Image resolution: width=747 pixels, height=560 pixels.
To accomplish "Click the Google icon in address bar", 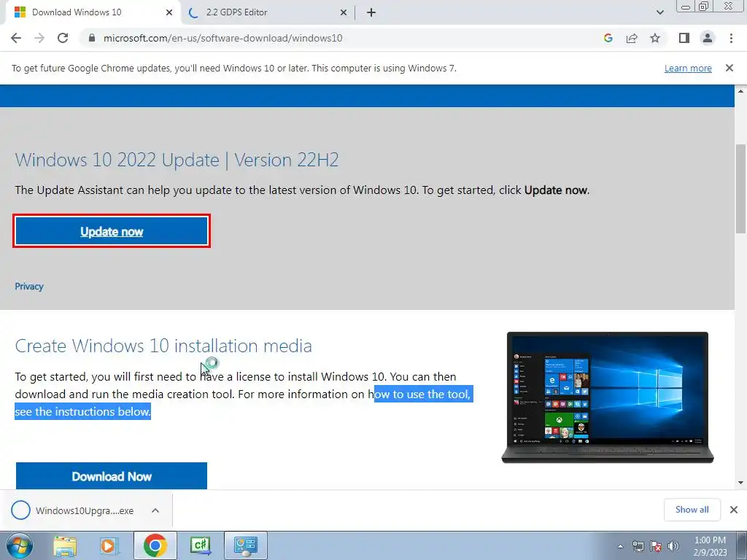I will (x=608, y=38).
